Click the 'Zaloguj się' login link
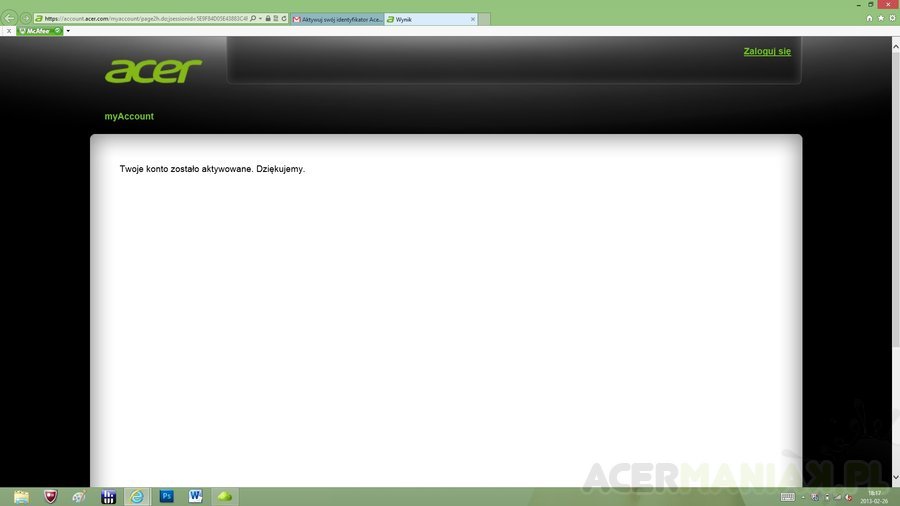Image resolution: width=900 pixels, height=506 pixels. 767,51
